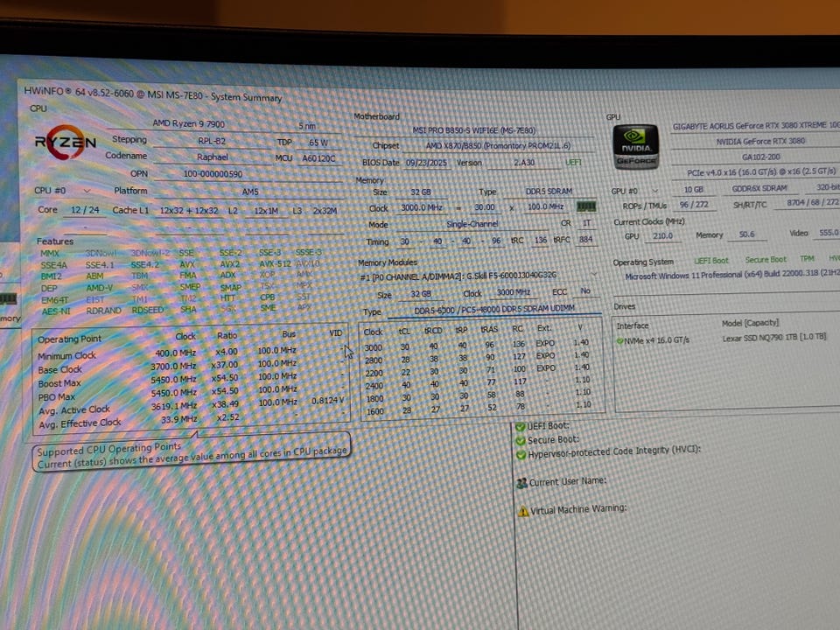Screen dimensions: 840x630
Task: Select the 0.8124 V VID value
Action: click(327, 401)
